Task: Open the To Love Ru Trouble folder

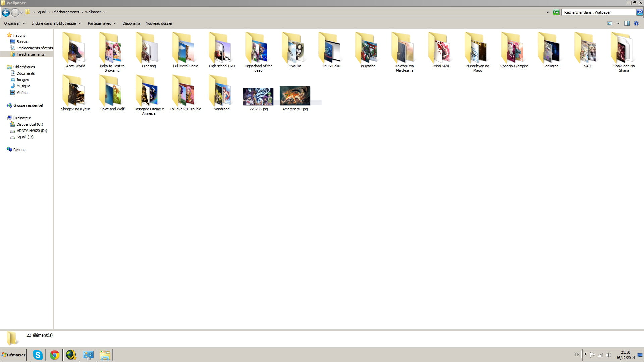Action: (x=185, y=93)
